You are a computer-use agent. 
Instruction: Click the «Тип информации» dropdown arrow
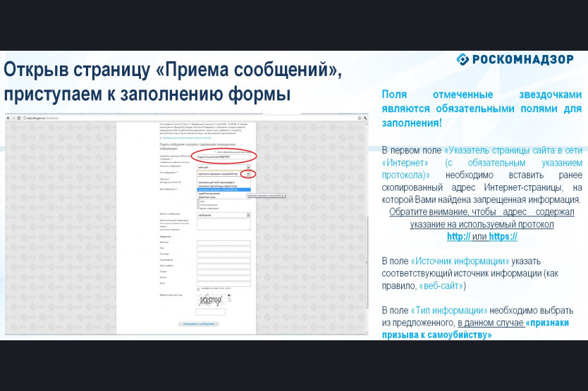248,174
